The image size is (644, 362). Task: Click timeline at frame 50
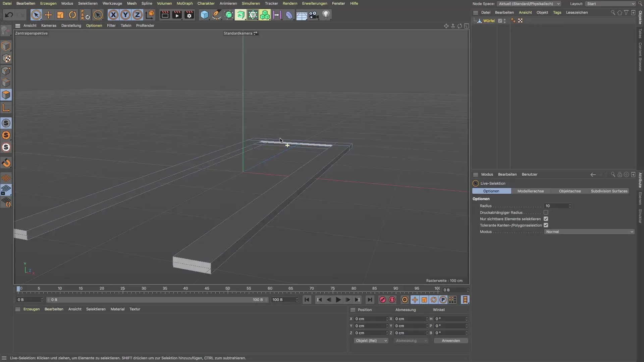(228, 289)
